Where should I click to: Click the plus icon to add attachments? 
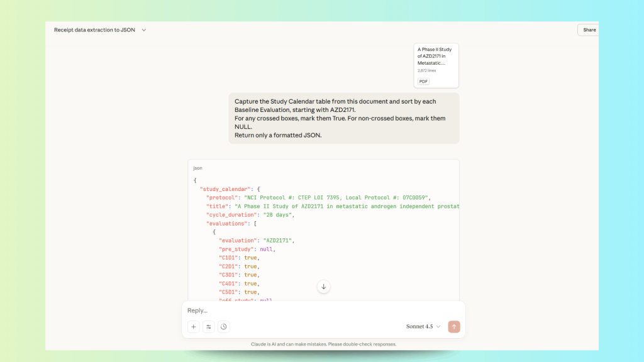point(194,327)
